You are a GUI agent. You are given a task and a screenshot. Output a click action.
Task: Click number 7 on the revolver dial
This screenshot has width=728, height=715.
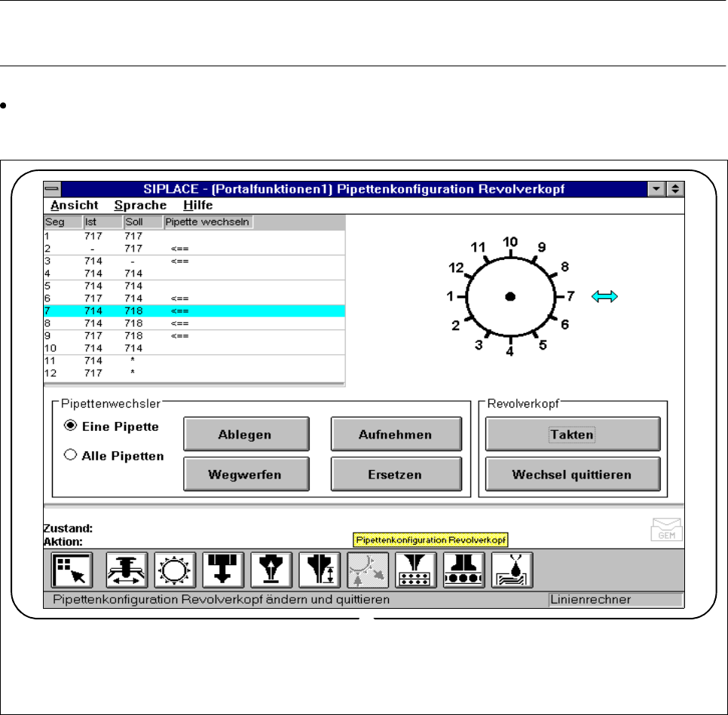tap(570, 296)
